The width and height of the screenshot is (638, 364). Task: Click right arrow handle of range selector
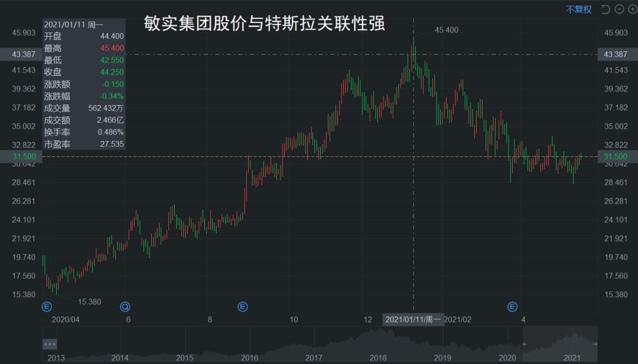(595, 344)
